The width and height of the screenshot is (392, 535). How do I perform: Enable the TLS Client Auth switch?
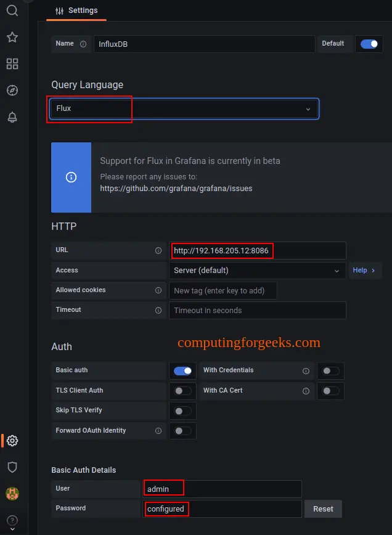[x=182, y=391]
